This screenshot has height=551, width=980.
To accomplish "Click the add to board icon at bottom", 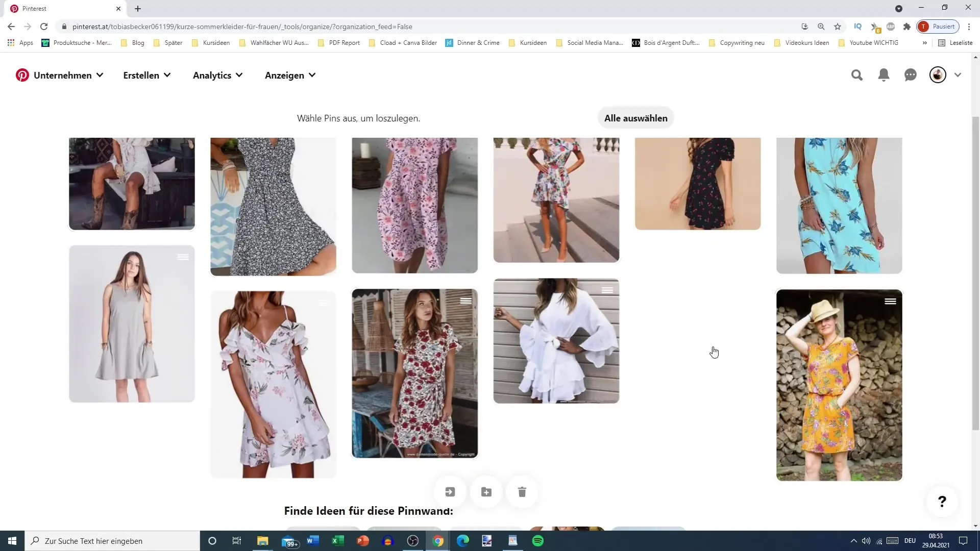I will click(x=486, y=492).
